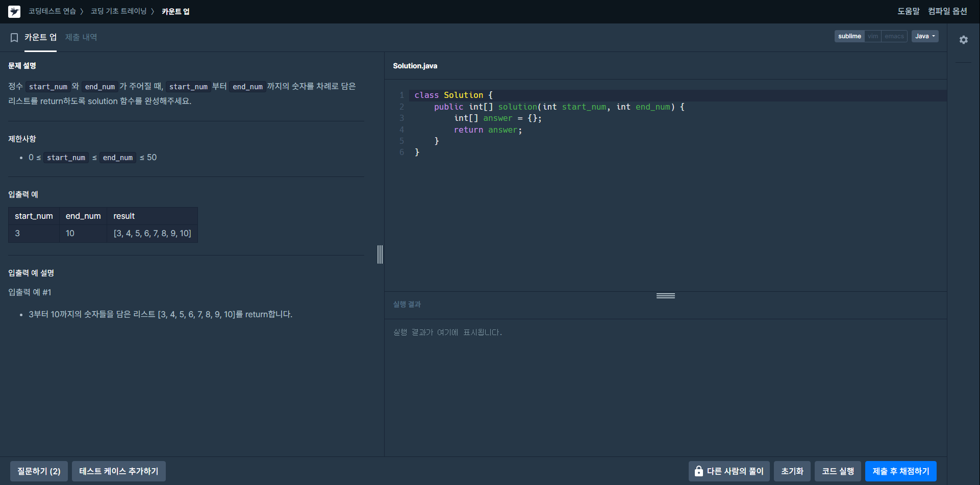The width and height of the screenshot is (980, 485).
Task: Click the 제한사항 heading
Action: 22,139
